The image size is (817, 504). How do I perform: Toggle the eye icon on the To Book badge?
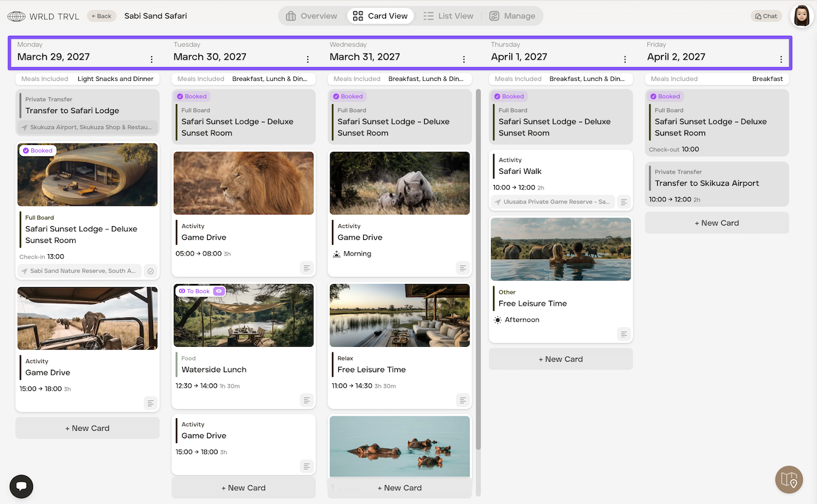click(218, 291)
